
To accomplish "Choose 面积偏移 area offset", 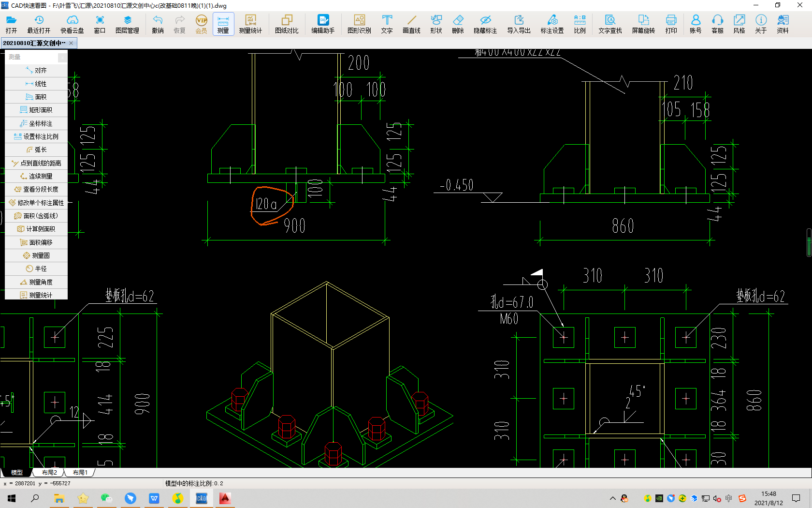I will point(36,242).
